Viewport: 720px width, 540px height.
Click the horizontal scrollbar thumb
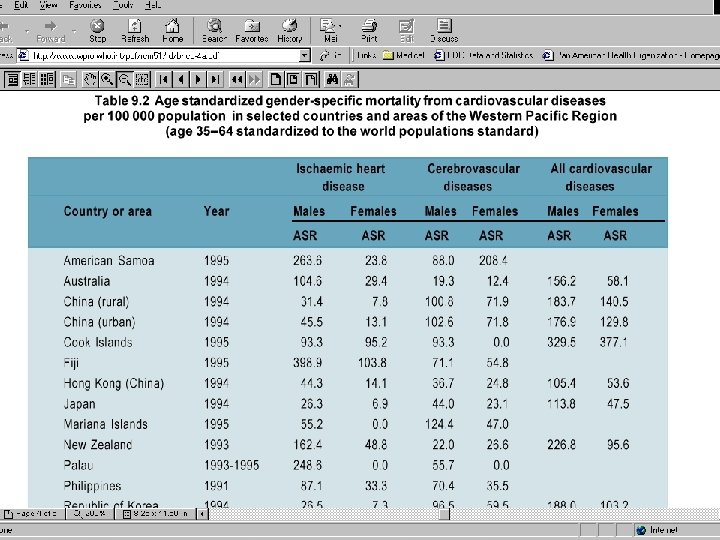point(444,514)
